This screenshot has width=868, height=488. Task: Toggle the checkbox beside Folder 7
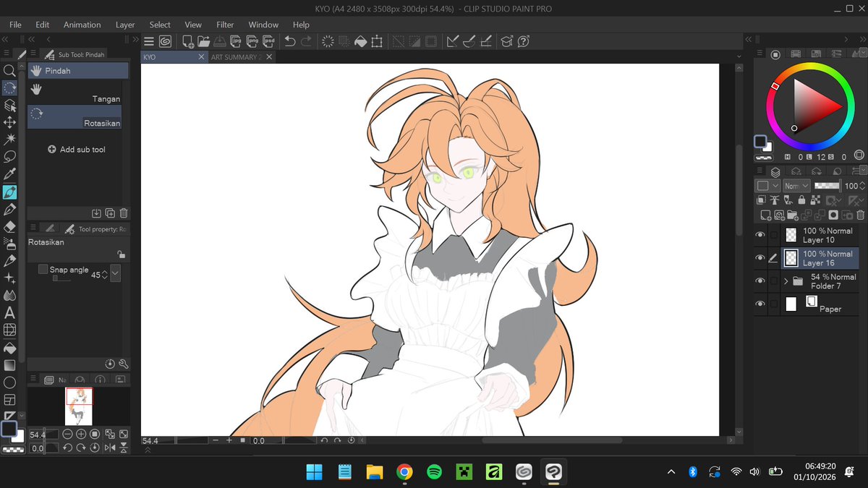pyautogui.click(x=774, y=281)
